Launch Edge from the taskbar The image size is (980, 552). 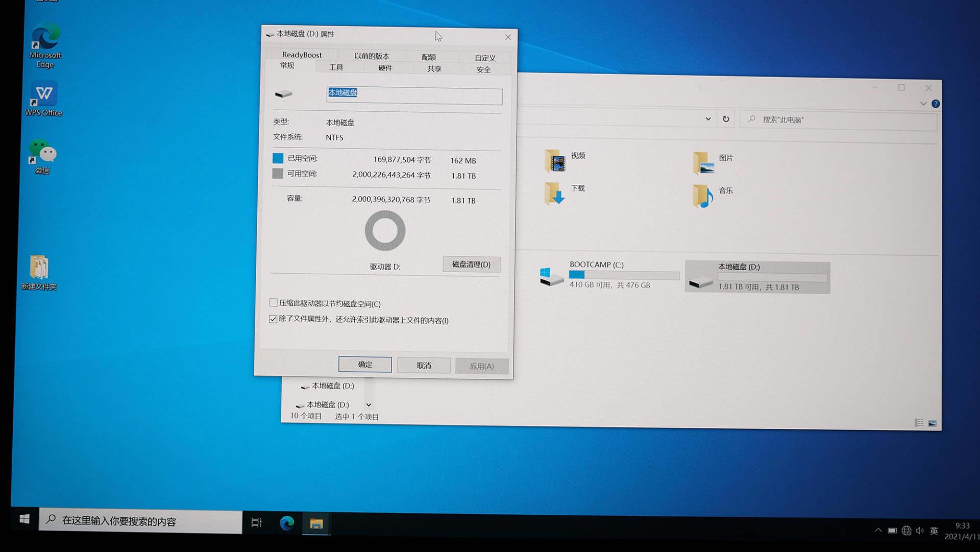pyautogui.click(x=287, y=523)
